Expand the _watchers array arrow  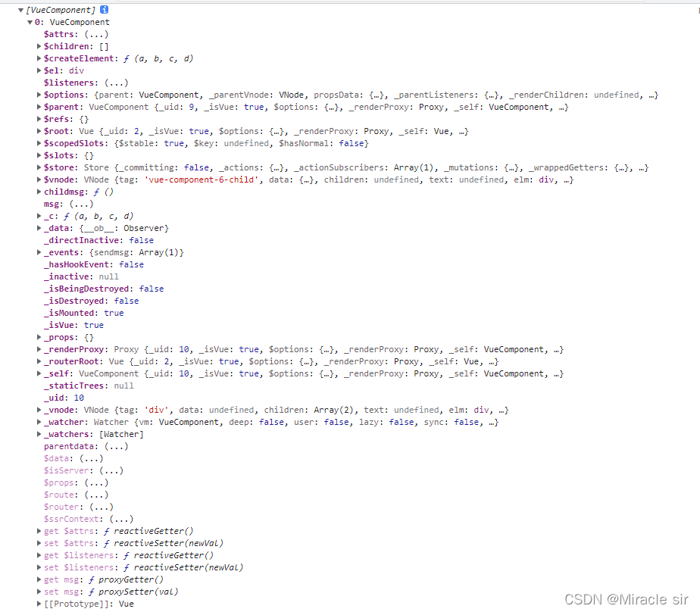[x=39, y=434]
